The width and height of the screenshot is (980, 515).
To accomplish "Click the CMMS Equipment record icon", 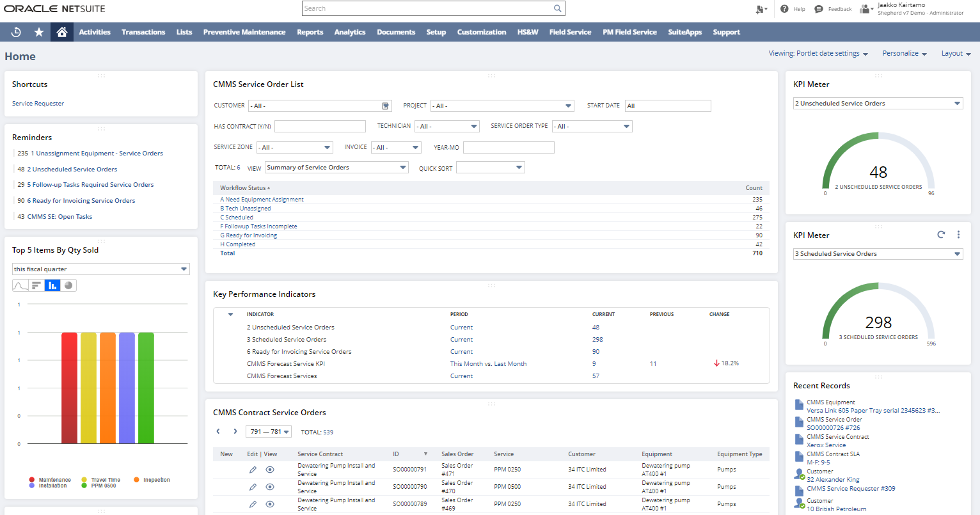I will click(799, 405).
